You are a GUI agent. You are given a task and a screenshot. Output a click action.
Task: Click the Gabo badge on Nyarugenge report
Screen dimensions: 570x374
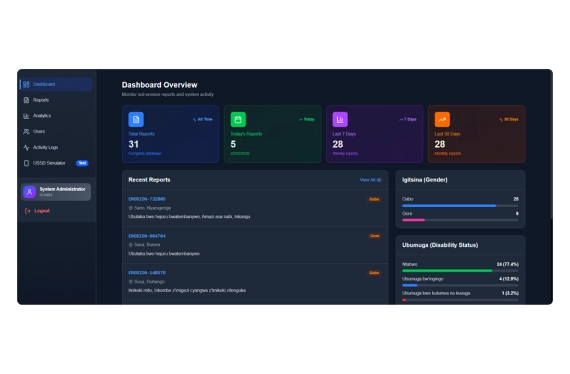coord(374,199)
